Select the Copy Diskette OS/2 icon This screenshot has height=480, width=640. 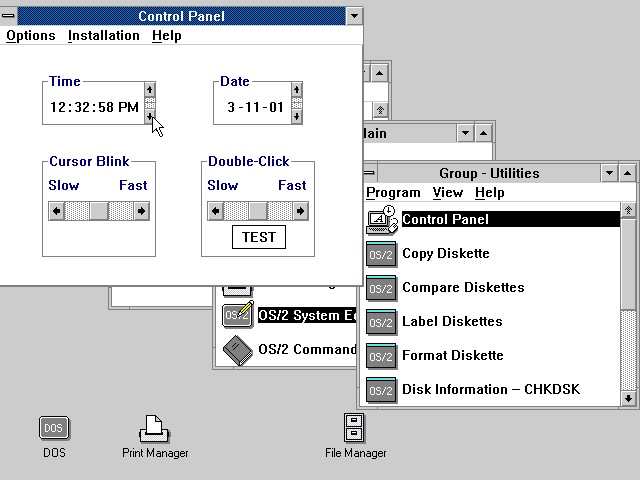(381, 254)
